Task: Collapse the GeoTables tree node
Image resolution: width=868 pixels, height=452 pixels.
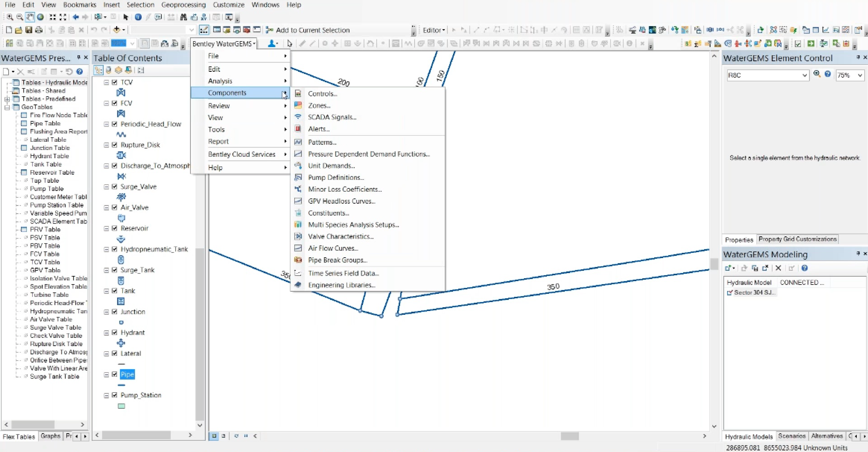Action: [x=7, y=107]
